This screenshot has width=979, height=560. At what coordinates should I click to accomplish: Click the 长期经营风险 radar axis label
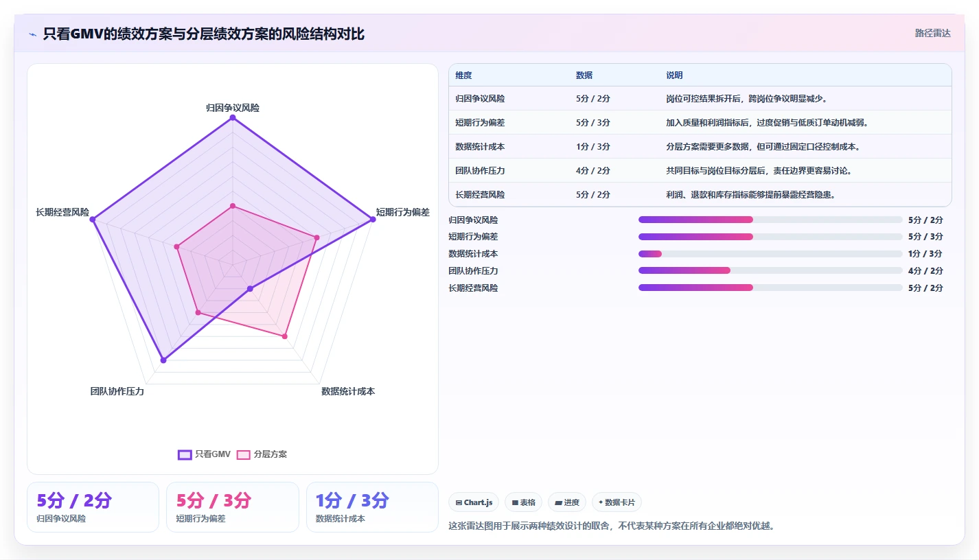click(x=62, y=212)
